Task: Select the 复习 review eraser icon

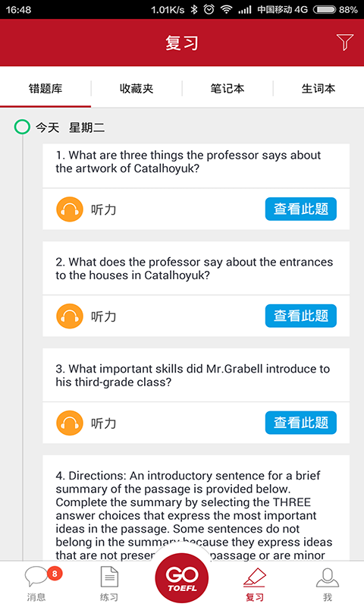Action: point(255,583)
